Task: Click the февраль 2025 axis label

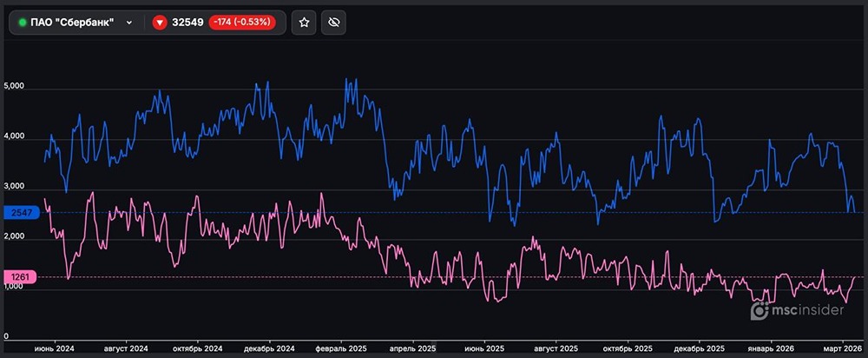Action: coord(341,348)
